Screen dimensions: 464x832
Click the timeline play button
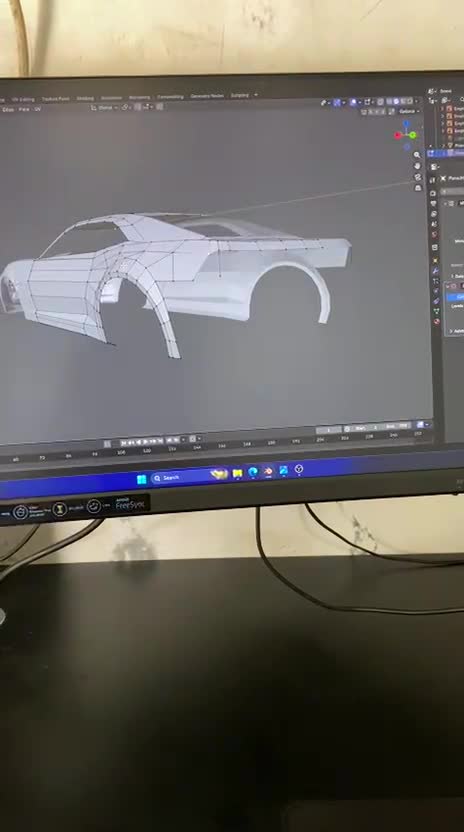click(x=145, y=441)
